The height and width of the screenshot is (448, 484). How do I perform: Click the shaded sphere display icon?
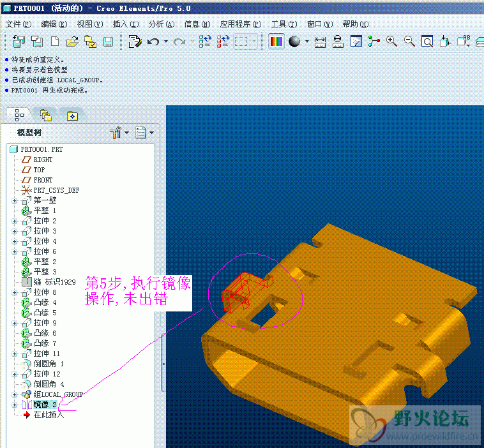coord(294,41)
